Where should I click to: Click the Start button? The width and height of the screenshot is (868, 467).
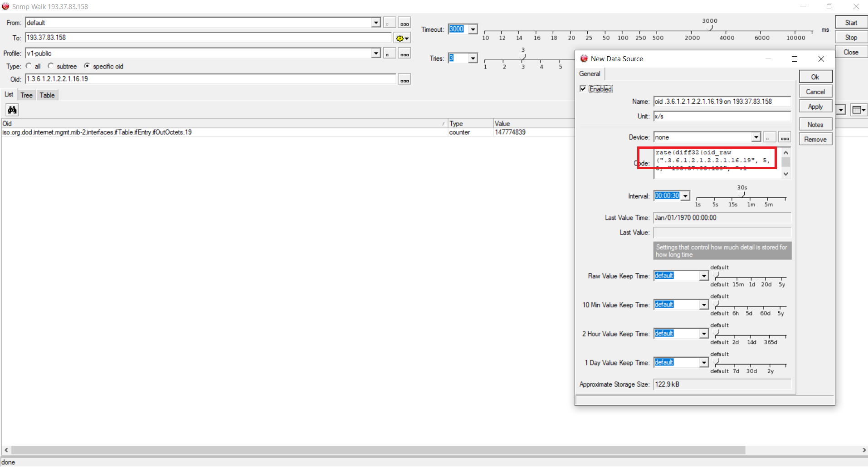coord(851,23)
